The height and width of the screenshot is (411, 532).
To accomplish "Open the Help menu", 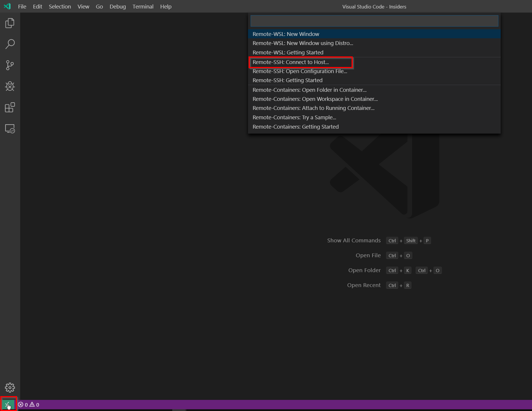I will pos(166,6).
